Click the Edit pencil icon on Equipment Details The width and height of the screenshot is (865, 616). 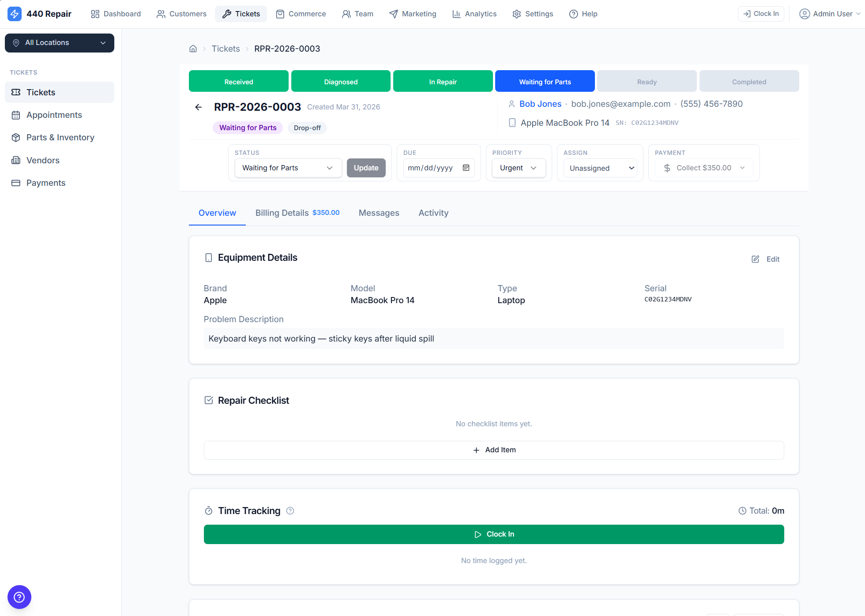[x=755, y=259]
